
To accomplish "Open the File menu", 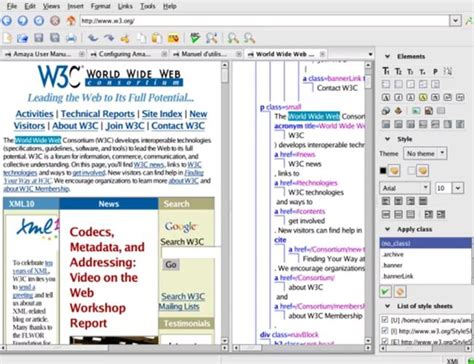I will tap(12, 6).
